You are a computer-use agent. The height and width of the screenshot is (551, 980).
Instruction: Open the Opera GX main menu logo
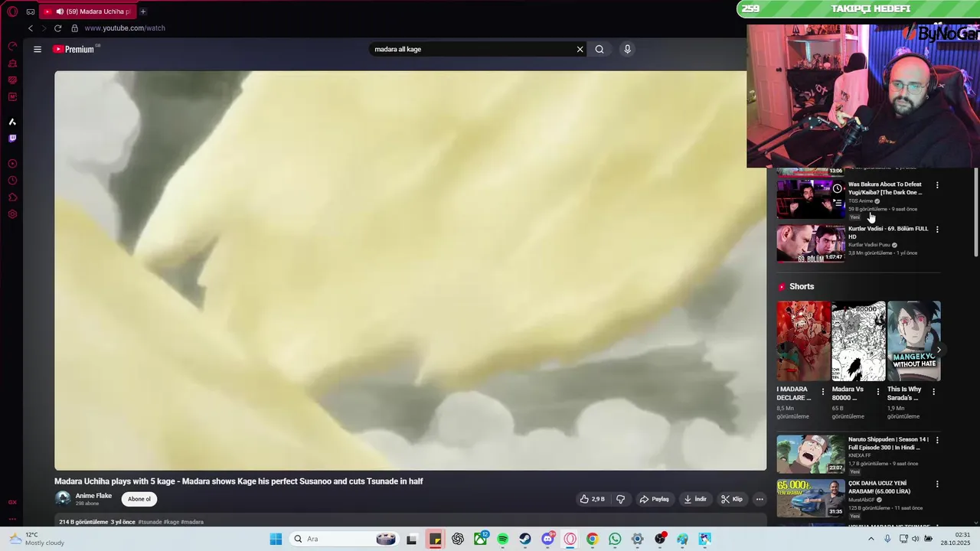pyautogui.click(x=12, y=11)
